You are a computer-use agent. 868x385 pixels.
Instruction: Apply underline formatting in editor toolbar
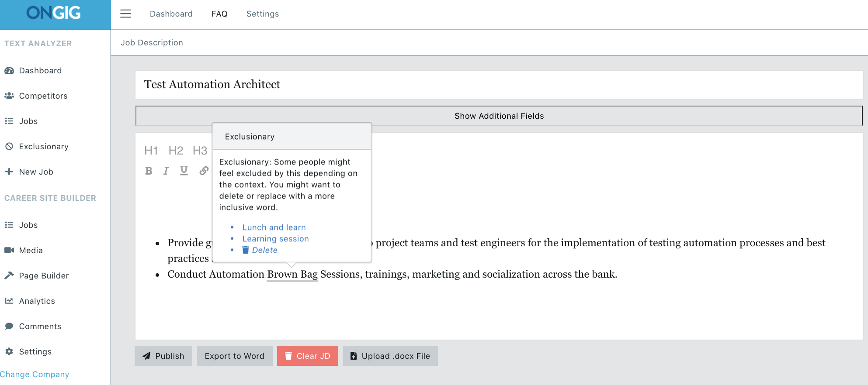pyautogui.click(x=184, y=171)
